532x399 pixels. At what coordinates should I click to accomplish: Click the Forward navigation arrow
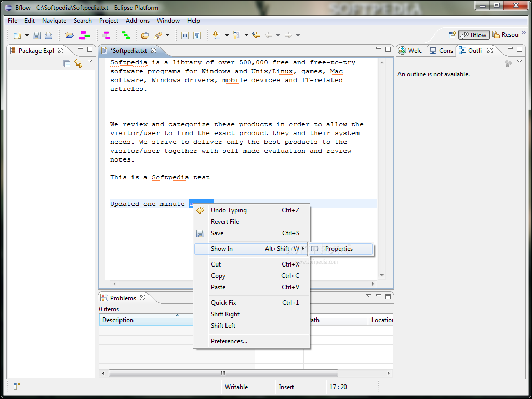tap(288, 35)
